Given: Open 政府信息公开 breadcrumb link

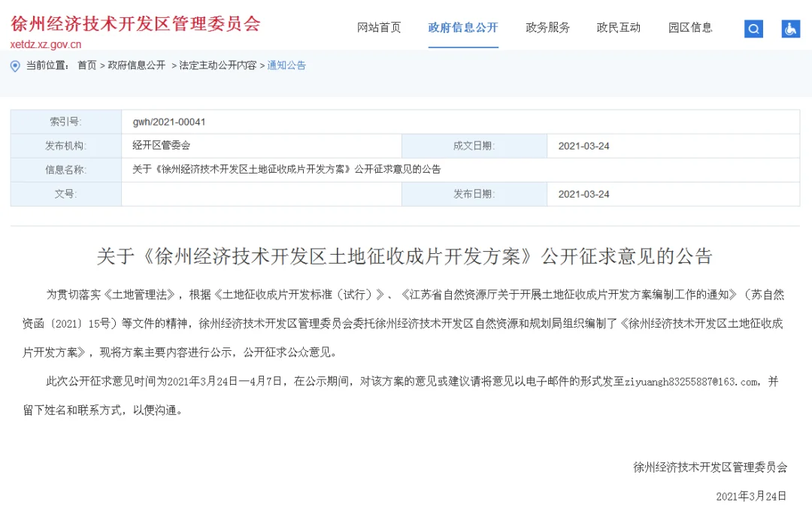Looking at the screenshot, I should 137,65.
